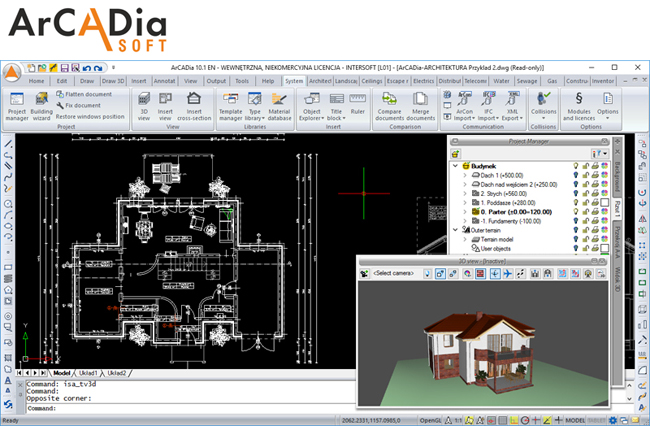Screen dimensions: 650x426
Task: Expand the Dach nad wejściem 2 node
Action: 465,184
